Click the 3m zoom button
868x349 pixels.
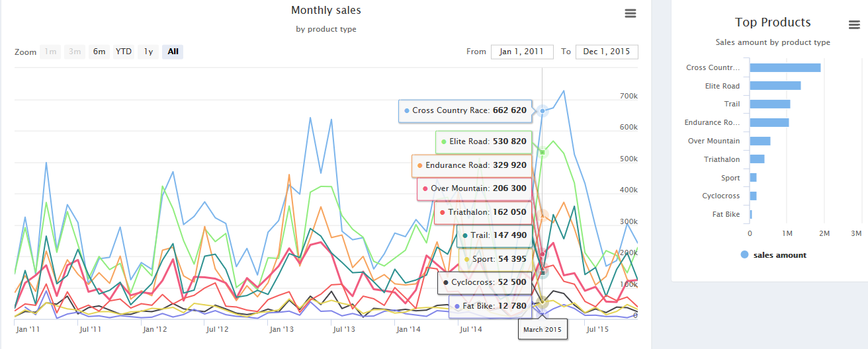74,52
